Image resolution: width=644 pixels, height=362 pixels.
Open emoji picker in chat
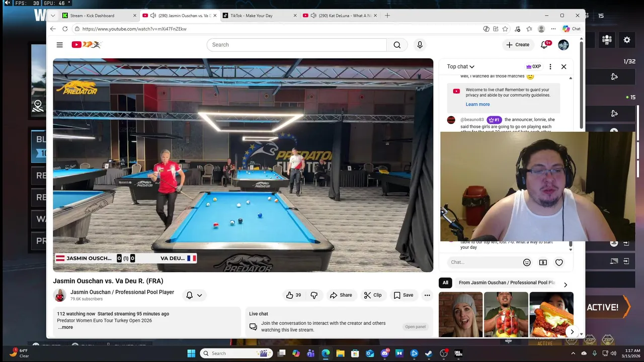(x=527, y=262)
